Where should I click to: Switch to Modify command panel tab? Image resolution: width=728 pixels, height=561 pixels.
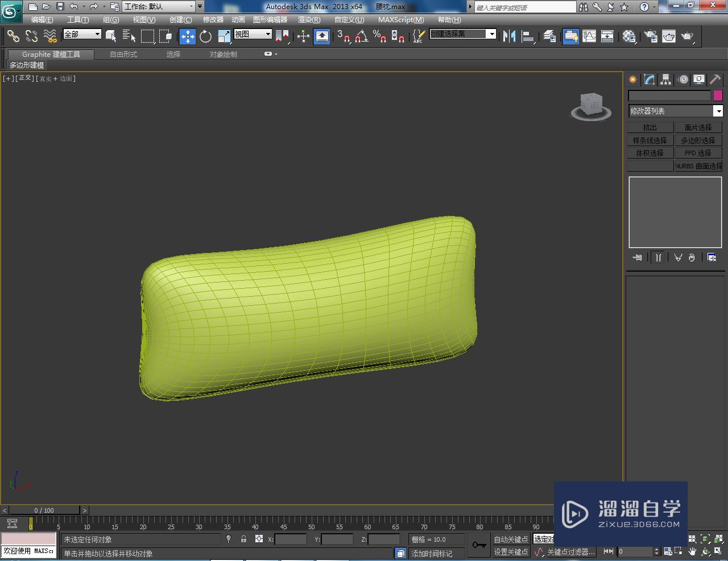click(x=649, y=80)
